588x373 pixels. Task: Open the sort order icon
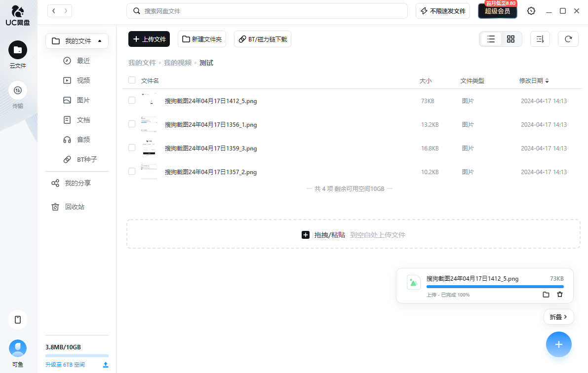coord(540,39)
